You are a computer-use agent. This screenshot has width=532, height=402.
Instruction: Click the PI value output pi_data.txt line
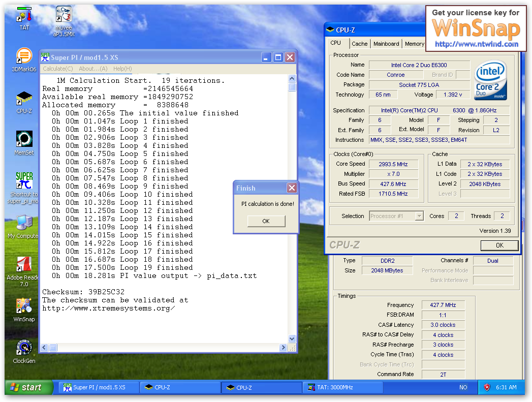154,276
